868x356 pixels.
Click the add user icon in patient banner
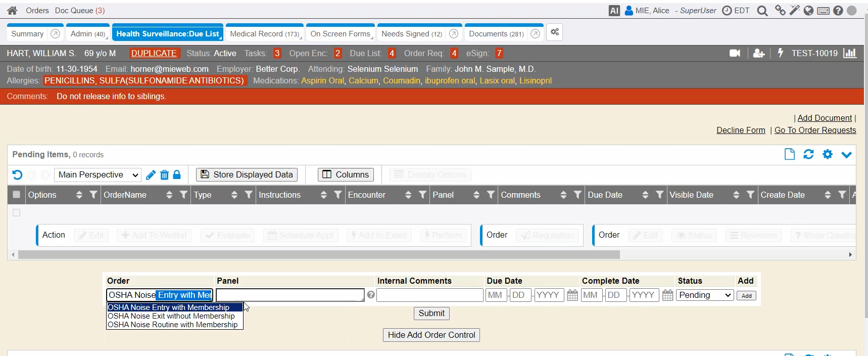[758, 53]
